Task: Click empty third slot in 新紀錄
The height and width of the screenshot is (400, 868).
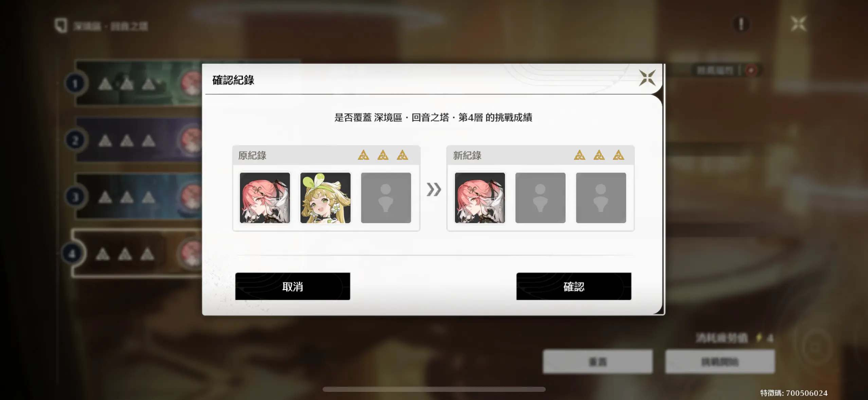Action: tap(601, 198)
